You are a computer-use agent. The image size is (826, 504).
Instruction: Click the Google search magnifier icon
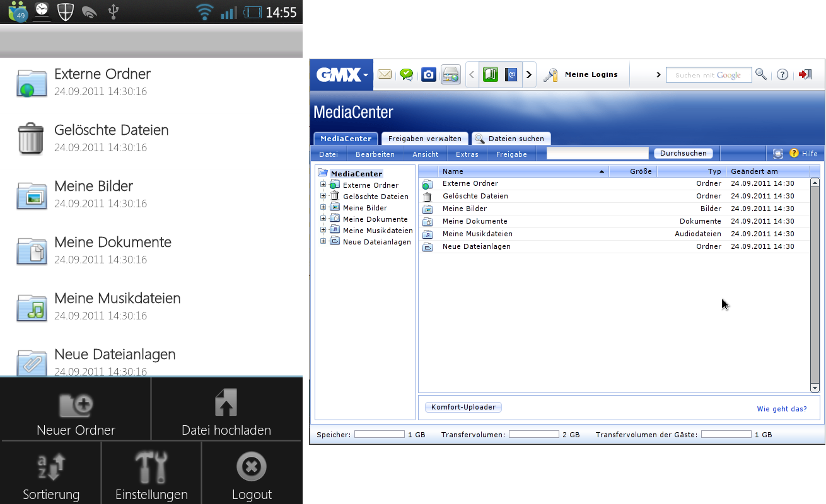coord(761,74)
